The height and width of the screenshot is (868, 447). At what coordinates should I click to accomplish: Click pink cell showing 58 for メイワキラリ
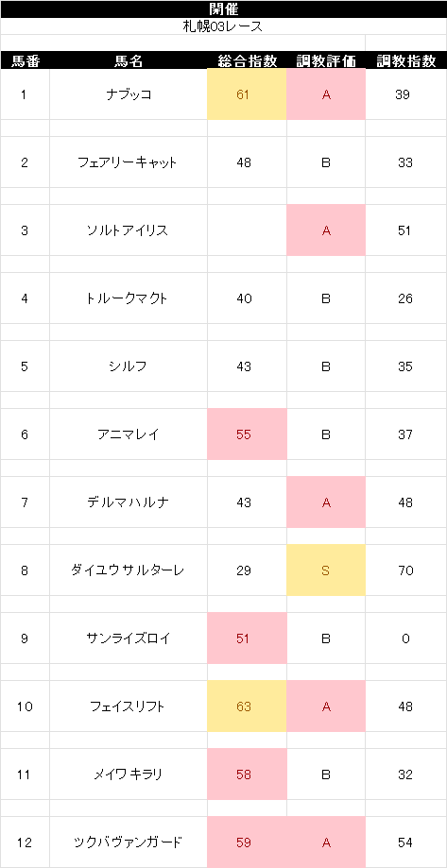tap(247, 774)
